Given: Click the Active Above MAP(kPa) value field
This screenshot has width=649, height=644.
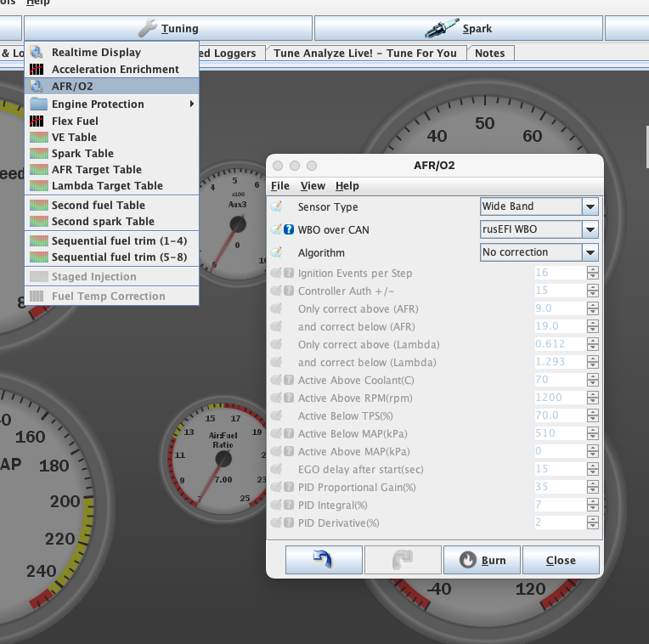Looking at the screenshot, I should click(561, 451).
